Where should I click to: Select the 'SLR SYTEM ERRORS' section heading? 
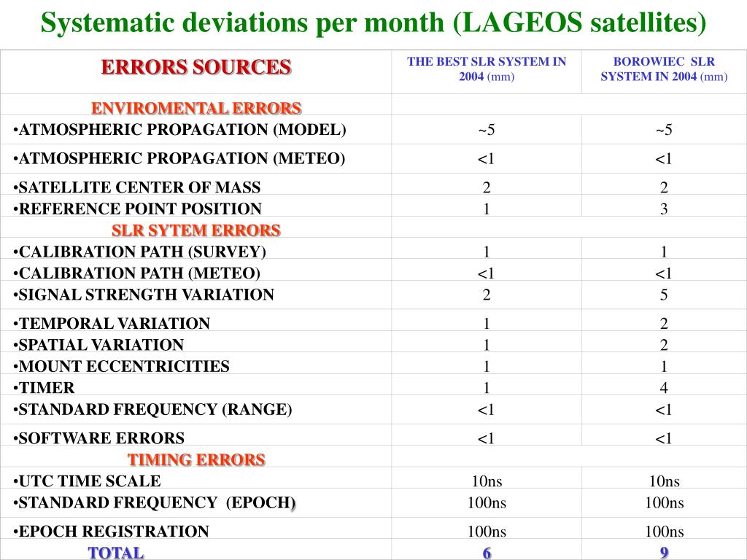196,230
